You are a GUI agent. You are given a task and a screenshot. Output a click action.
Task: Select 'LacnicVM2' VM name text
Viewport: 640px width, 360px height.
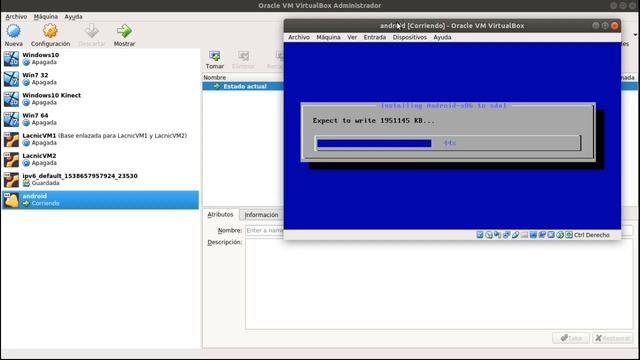pos(39,156)
